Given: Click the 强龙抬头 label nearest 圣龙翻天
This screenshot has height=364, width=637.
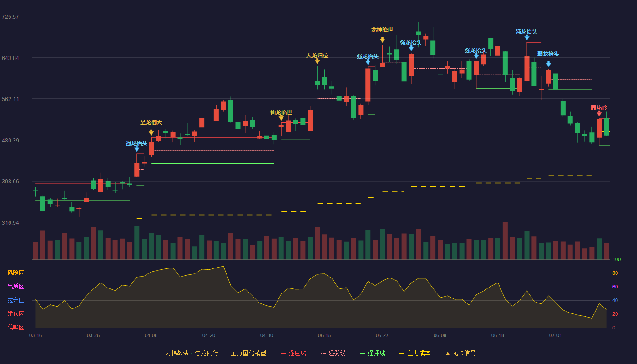Looking at the screenshot, I should pyautogui.click(x=136, y=143).
